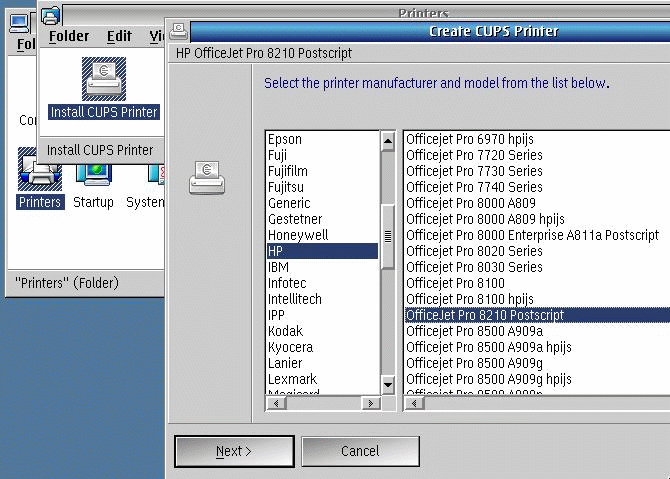This screenshot has width=670, height=479.
Task: Choose Officejet Pro 7720 Series model
Action: point(537,155)
